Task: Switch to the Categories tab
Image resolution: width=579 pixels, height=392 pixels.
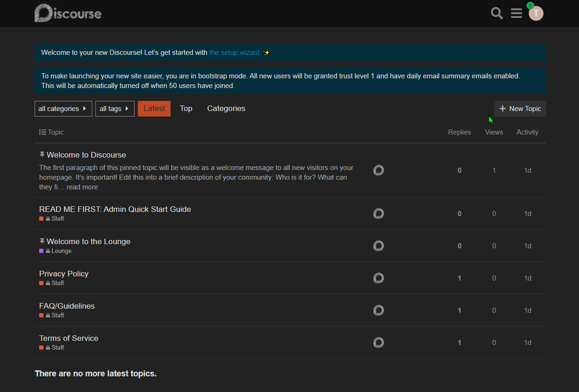Action: 226,108
